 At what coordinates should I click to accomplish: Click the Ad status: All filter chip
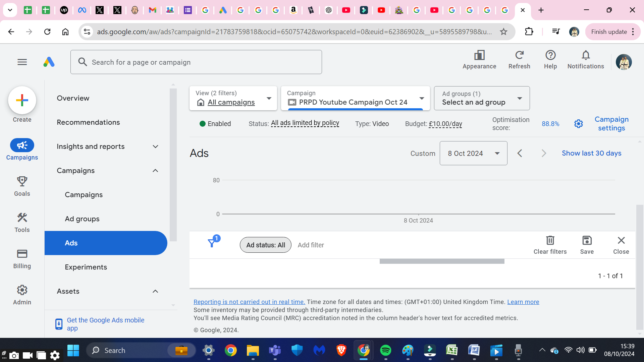pos(266,245)
